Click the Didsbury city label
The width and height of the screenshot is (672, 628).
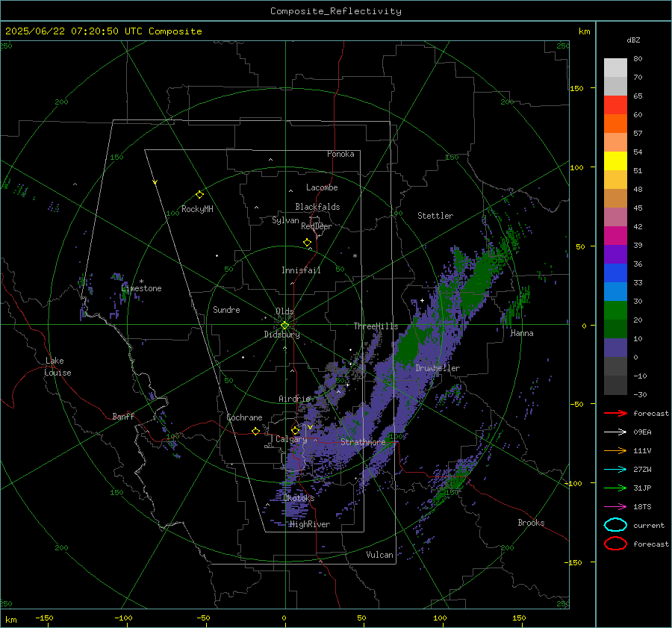[281, 335]
